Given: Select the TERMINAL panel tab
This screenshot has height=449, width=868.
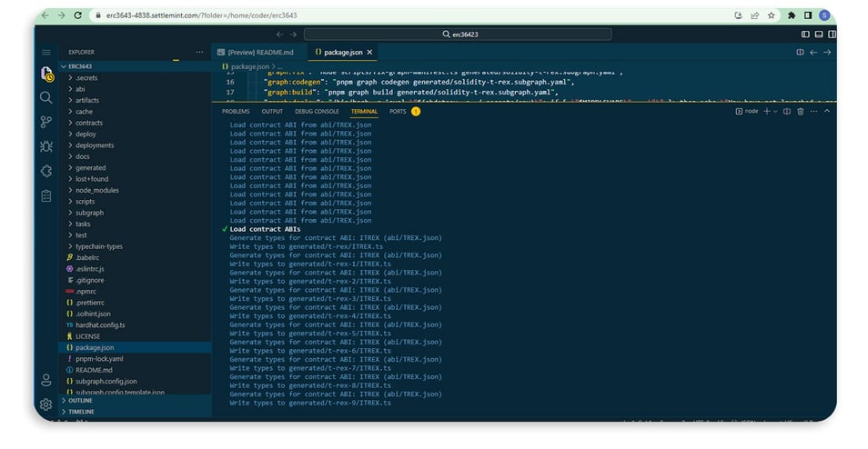Looking at the screenshot, I should pos(364,111).
